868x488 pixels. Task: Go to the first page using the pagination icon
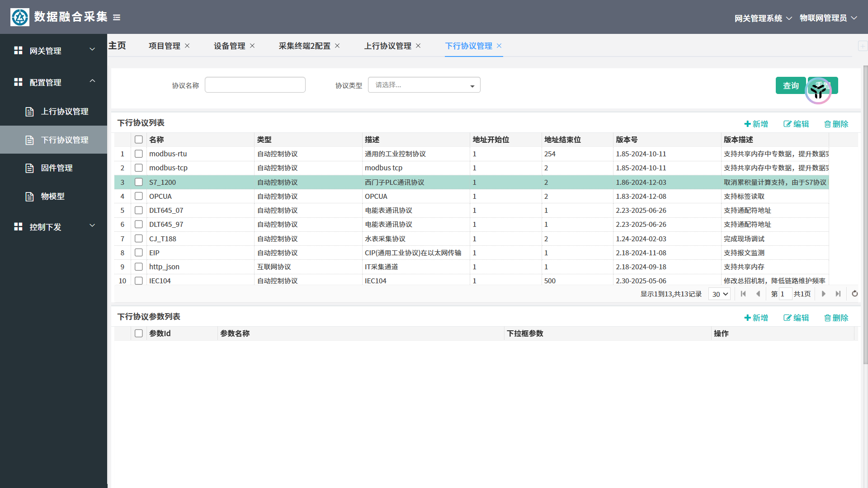click(x=743, y=294)
